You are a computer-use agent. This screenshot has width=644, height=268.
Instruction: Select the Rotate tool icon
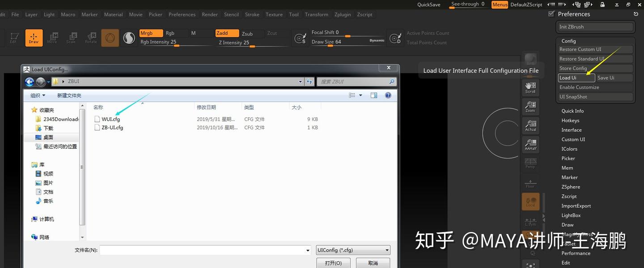click(91, 38)
